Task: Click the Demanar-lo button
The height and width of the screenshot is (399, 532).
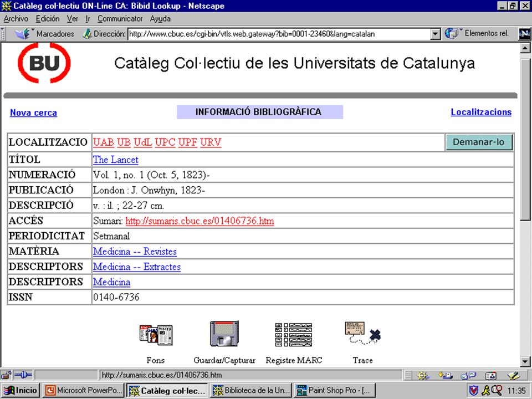Action: pos(479,142)
